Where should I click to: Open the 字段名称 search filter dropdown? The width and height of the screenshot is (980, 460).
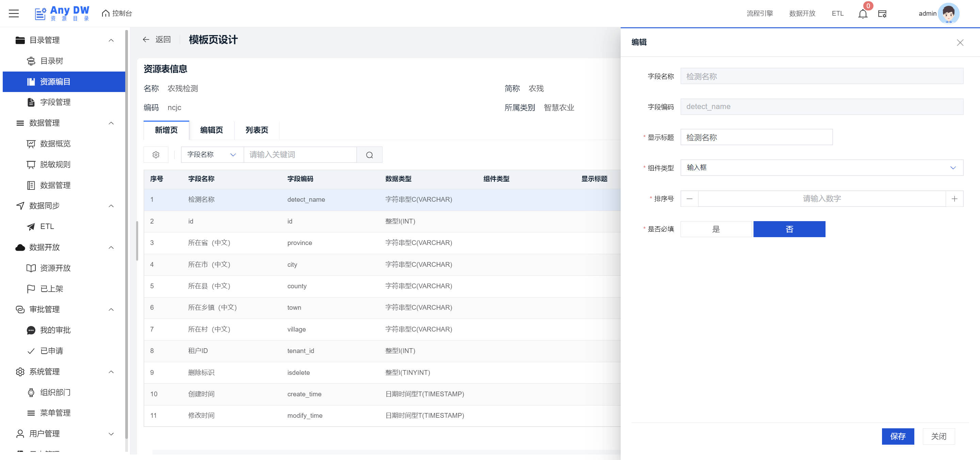point(212,155)
